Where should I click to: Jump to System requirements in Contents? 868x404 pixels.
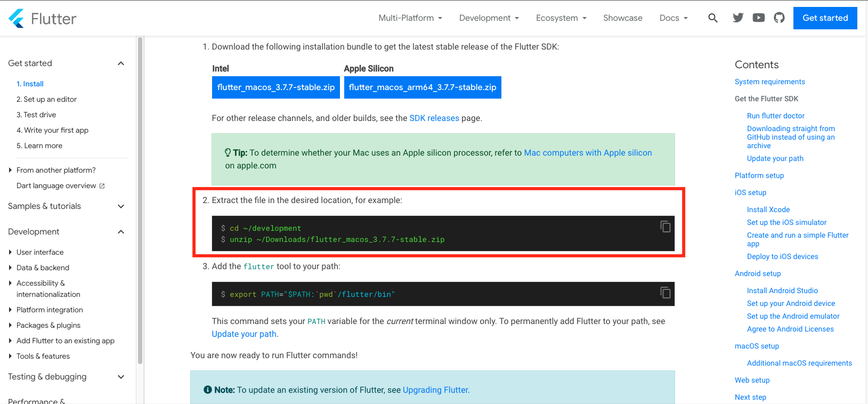(x=770, y=82)
